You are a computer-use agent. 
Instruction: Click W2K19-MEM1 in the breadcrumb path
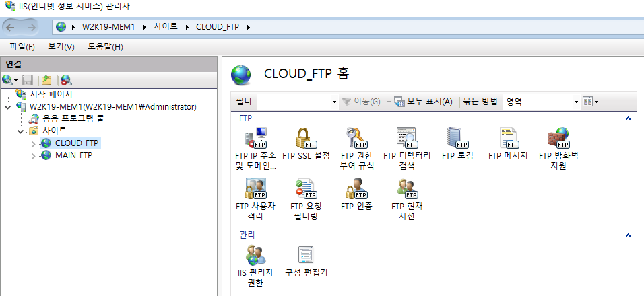(x=108, y=27)
